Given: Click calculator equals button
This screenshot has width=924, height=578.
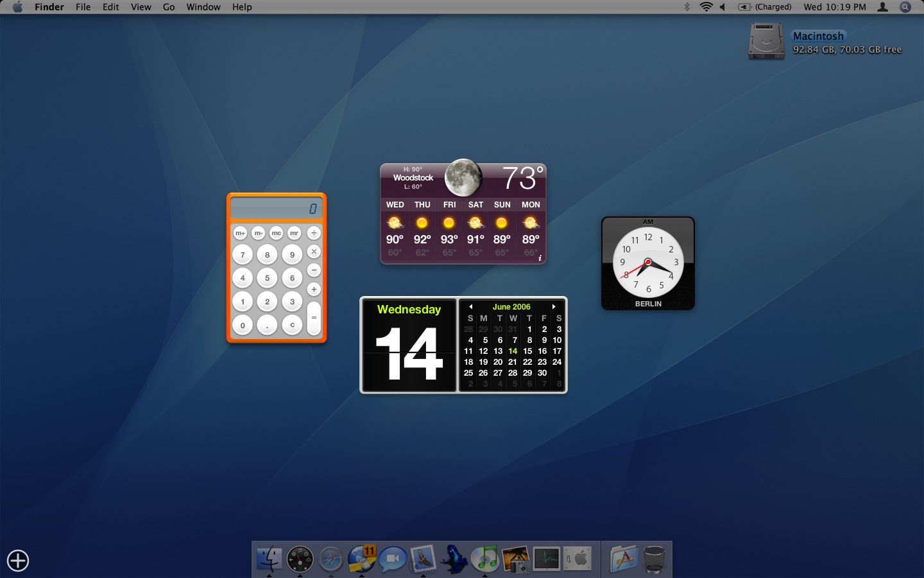Looking at the screenshot, I should (314, 318).
